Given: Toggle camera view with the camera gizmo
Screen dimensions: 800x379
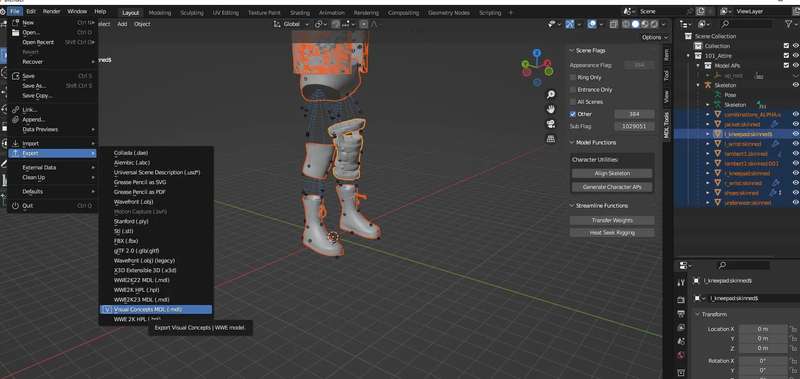Looking at the screenshot, I should tap(551, 124).
